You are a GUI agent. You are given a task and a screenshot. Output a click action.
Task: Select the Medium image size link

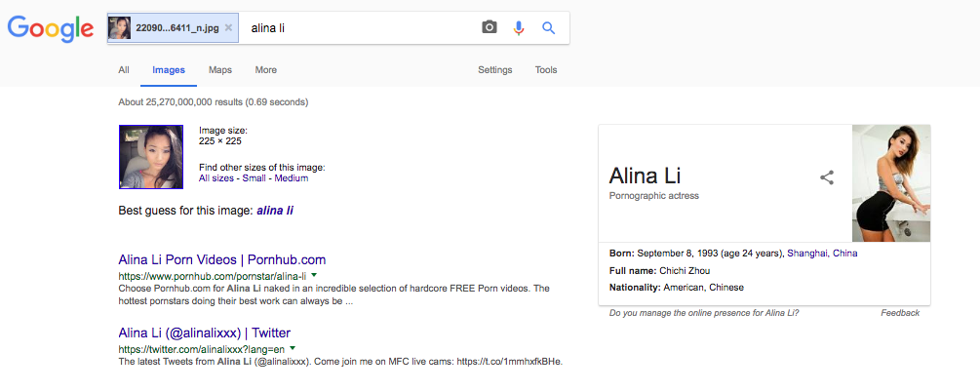[292, 178]
